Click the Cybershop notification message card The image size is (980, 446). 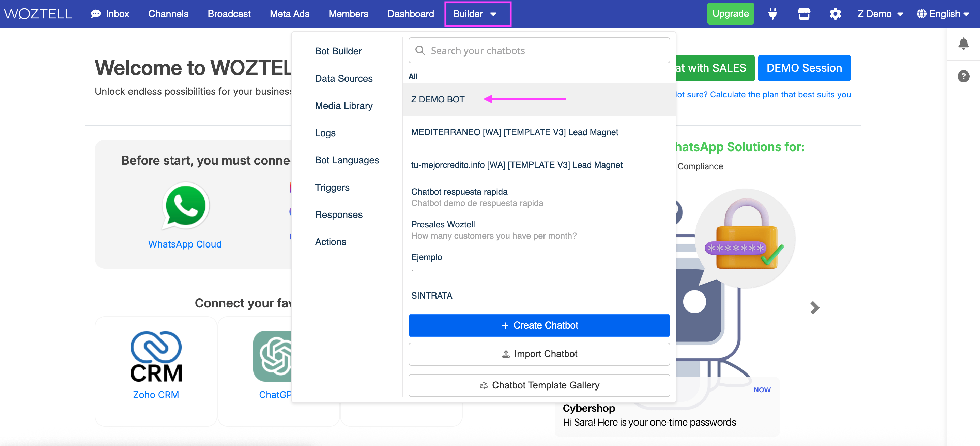pos(667,407)
